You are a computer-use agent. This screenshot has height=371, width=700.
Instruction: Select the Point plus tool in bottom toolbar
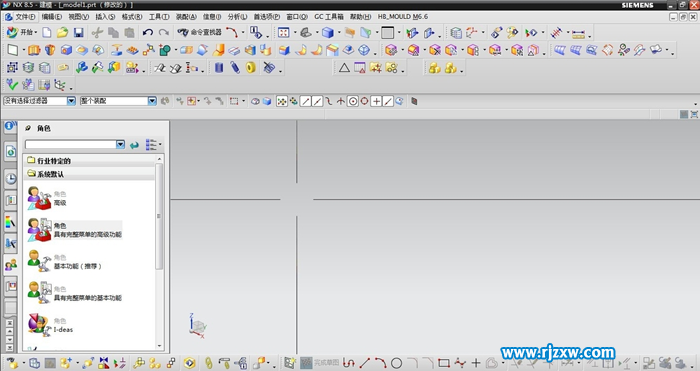click(476, 363)
